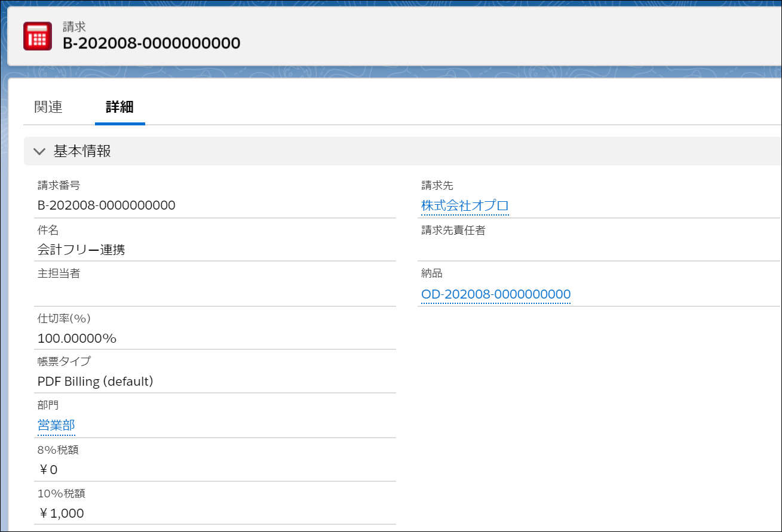Click the 帳票タイプ field label
The height and width of the screenshot is (532, 782).
point(64,362)
